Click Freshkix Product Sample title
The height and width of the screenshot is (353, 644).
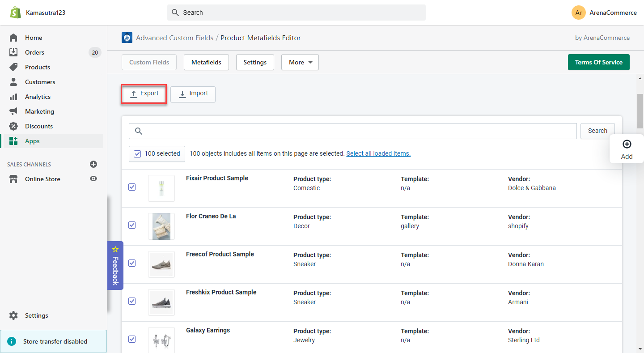click(221, 292)
